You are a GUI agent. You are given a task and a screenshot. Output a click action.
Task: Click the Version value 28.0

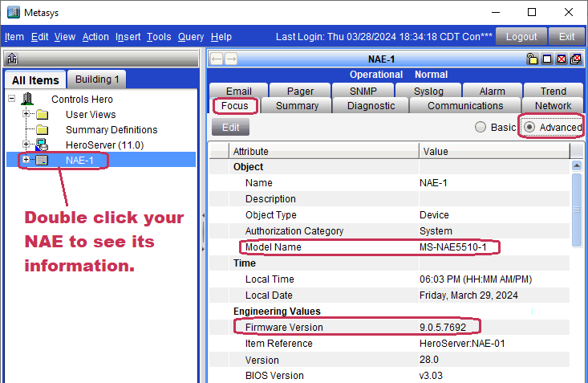point(428,360)
